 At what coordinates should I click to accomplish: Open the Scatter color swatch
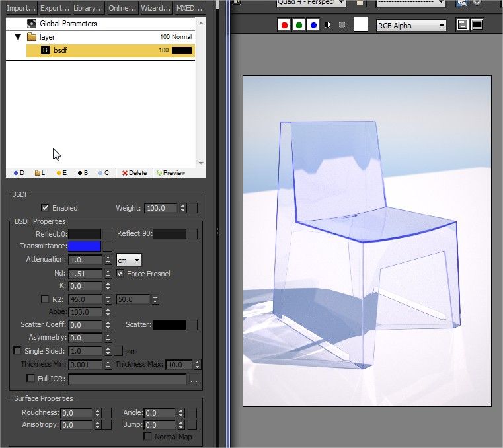[x=170, y=325]
